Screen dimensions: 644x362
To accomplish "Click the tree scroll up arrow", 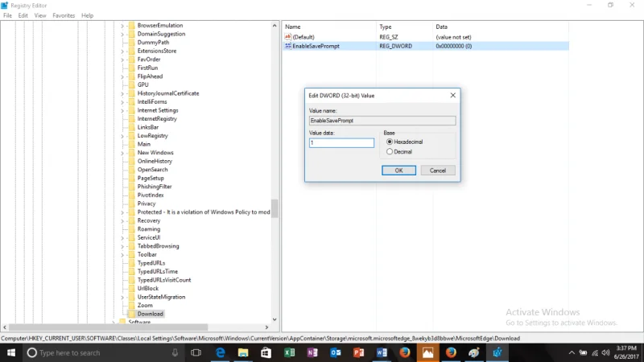I will [275, 26].
